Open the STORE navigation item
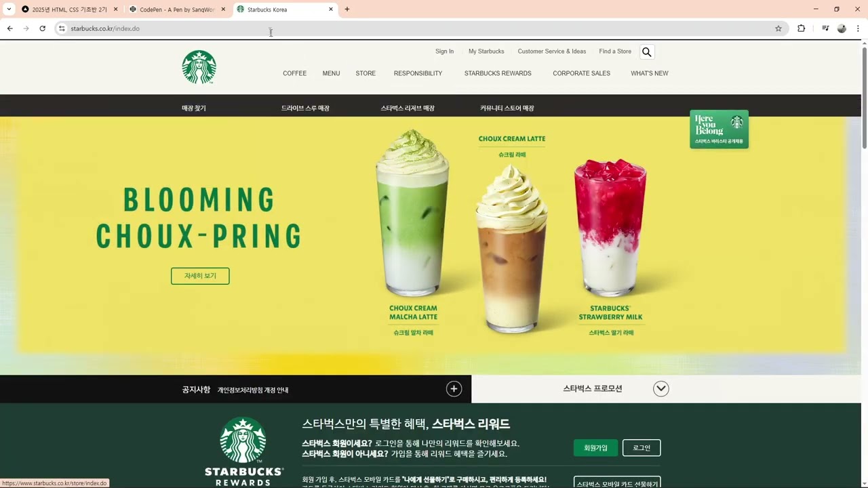This screenshot has width=868, height=488. [x=366, y=73]
